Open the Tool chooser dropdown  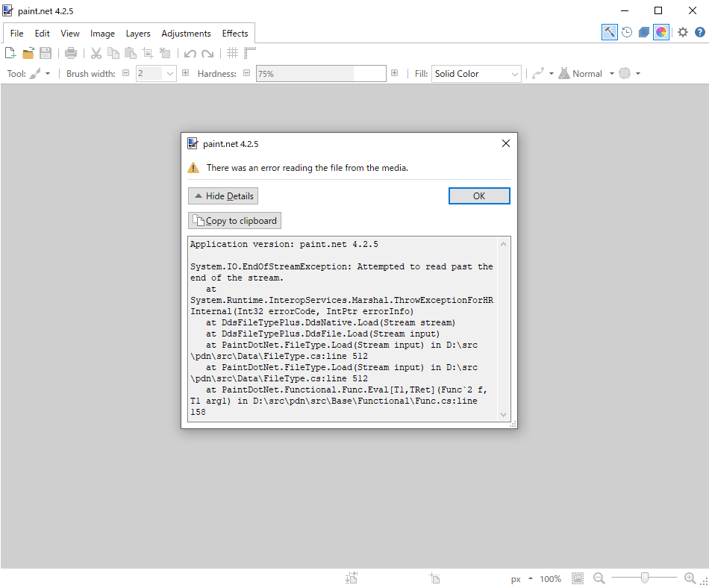pos(48,73)
